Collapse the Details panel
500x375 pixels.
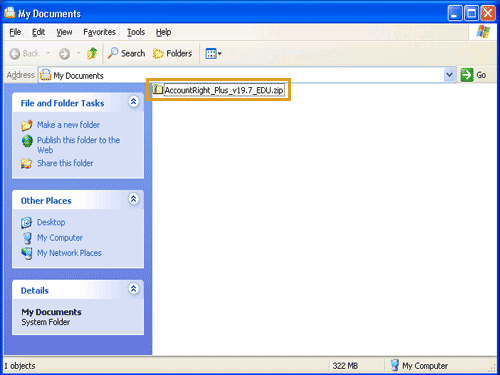click(x=134, y=289)
